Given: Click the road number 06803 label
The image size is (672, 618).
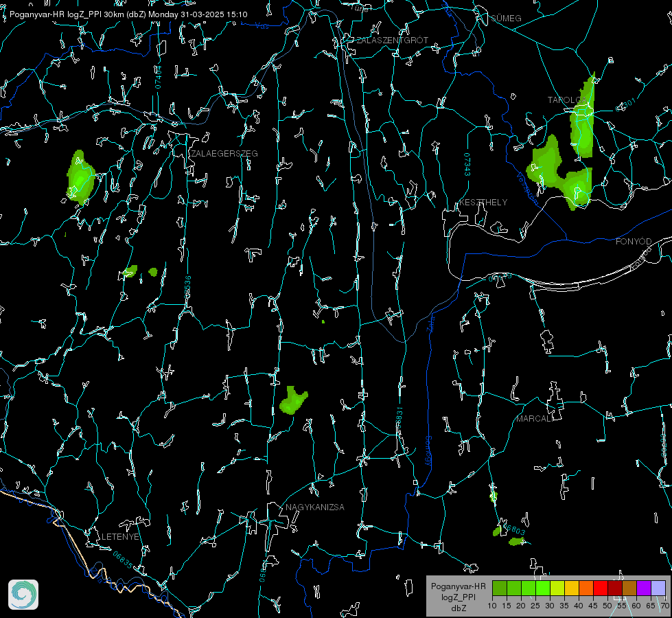Looking at the screenshot, I should tap(513, 530).
